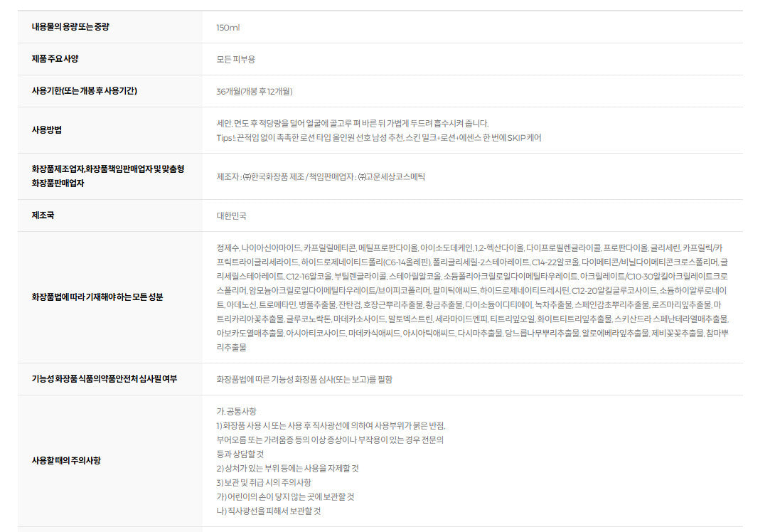Click the 'Tips!' line in usage instructions
The image size is (775, 532).
(x=378, y=138)
